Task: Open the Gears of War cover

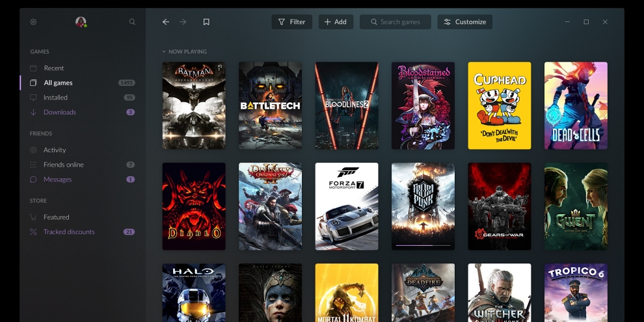Action: (x=500, y=206)
